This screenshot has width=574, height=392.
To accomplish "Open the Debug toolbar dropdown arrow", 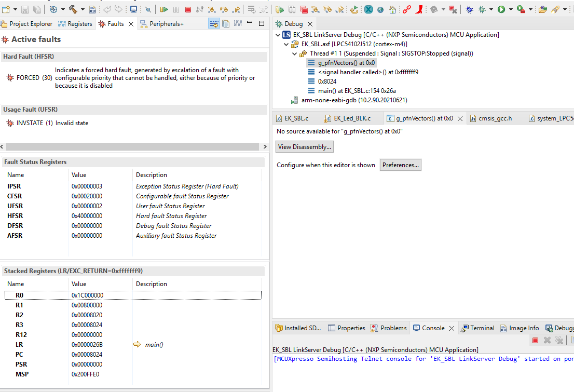I will click(x=490, y=8).
